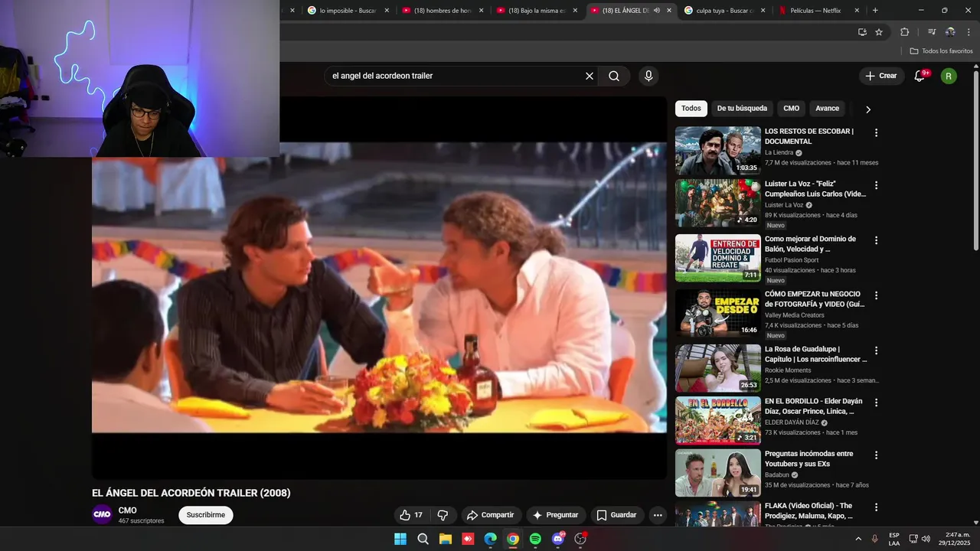
Task: Bookmark this page with star icon
Action: click(x=879, y=31)
